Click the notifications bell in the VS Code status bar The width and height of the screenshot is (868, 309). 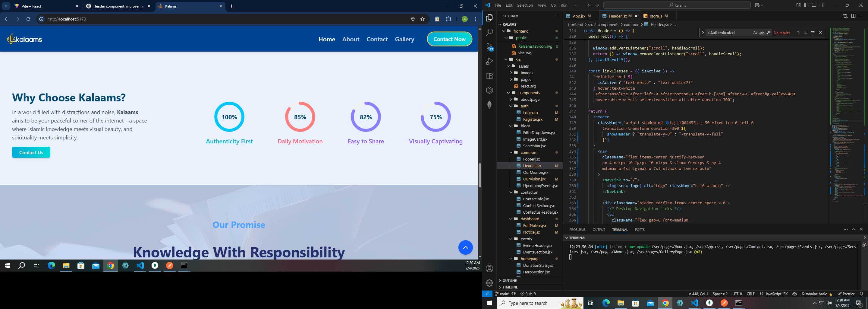[861, 294]
